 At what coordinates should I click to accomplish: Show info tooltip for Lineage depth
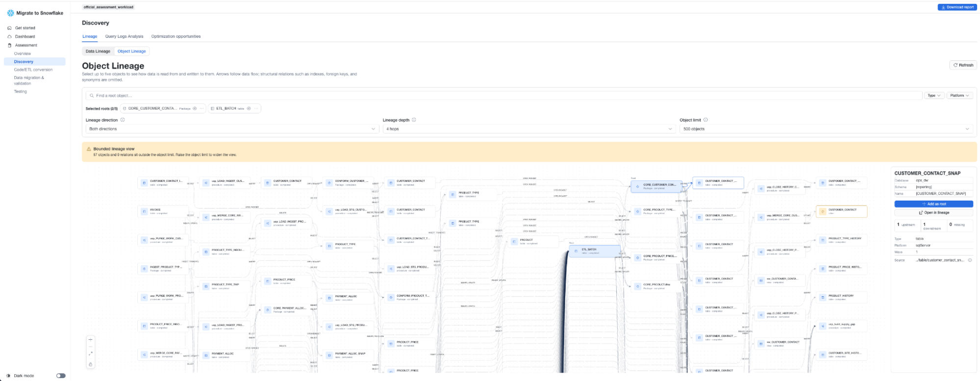(414, 120)
